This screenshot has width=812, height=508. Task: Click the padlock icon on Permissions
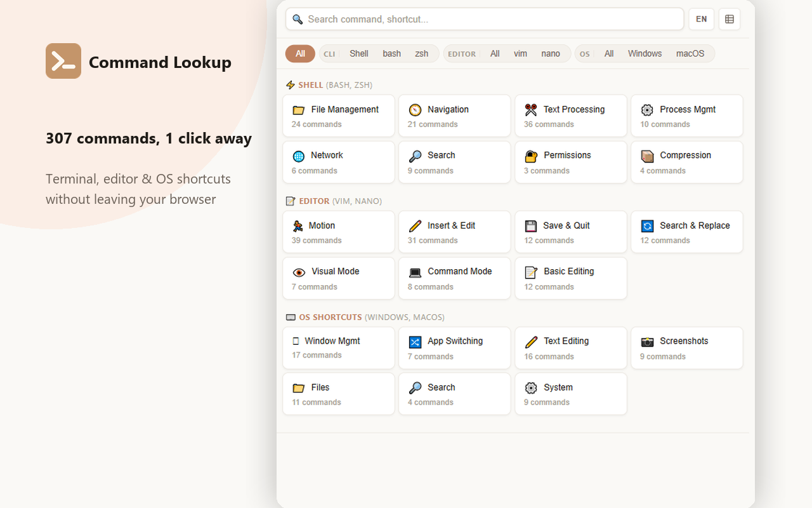(x=531, y=156)
